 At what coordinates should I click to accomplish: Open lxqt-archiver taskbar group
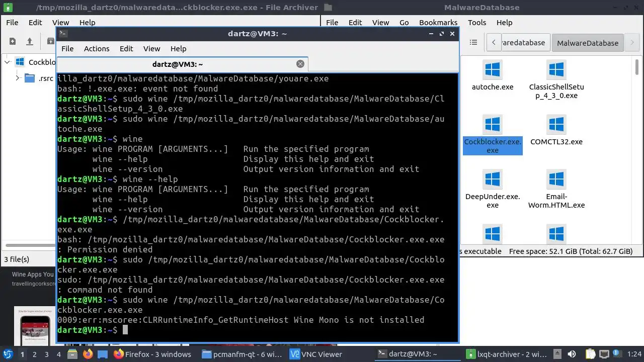click(506, 354)
